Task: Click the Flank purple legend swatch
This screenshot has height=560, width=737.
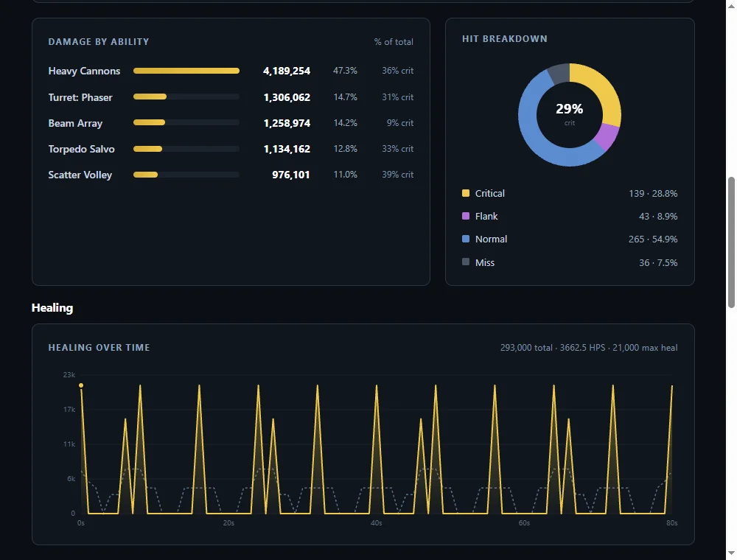Action: click(x=466, y=216)
